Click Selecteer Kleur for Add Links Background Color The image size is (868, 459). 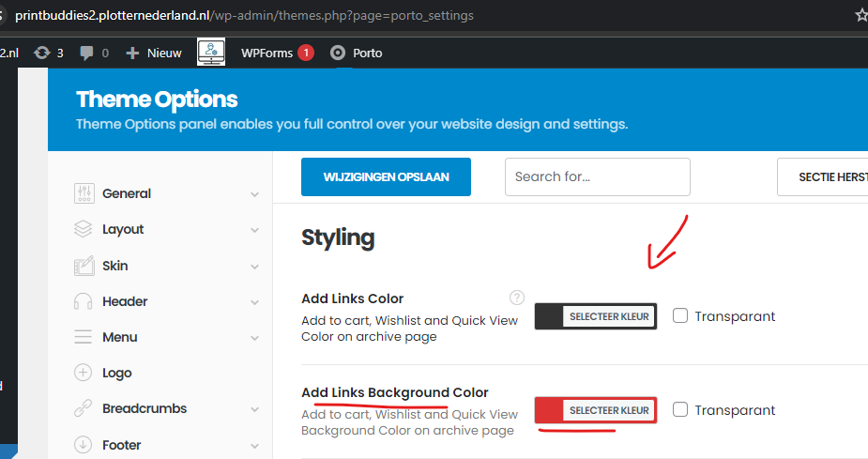click(609, 410)
